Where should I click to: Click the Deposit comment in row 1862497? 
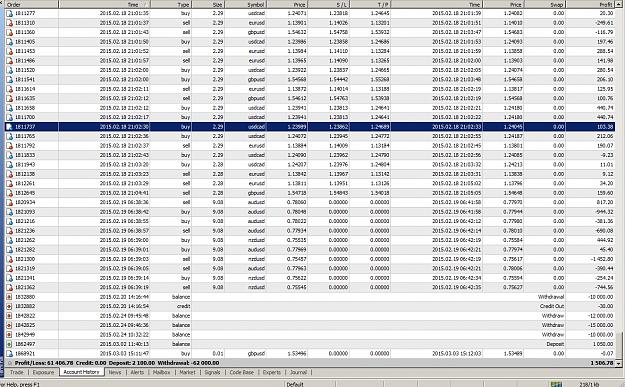pyautogui.click(x=555, y=344)
